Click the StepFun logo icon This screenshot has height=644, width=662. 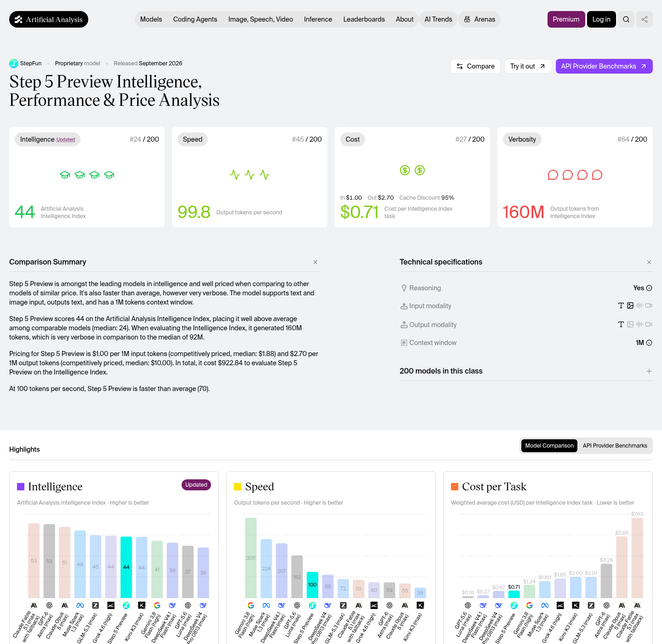(14, 63)
